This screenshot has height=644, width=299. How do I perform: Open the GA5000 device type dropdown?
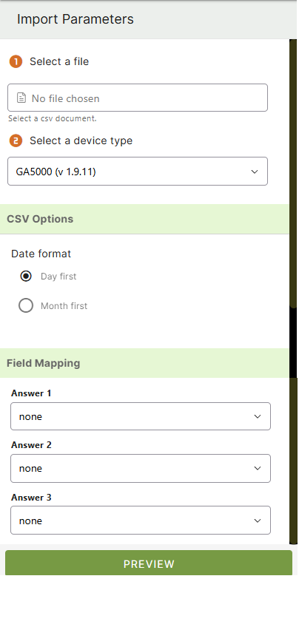138,172
